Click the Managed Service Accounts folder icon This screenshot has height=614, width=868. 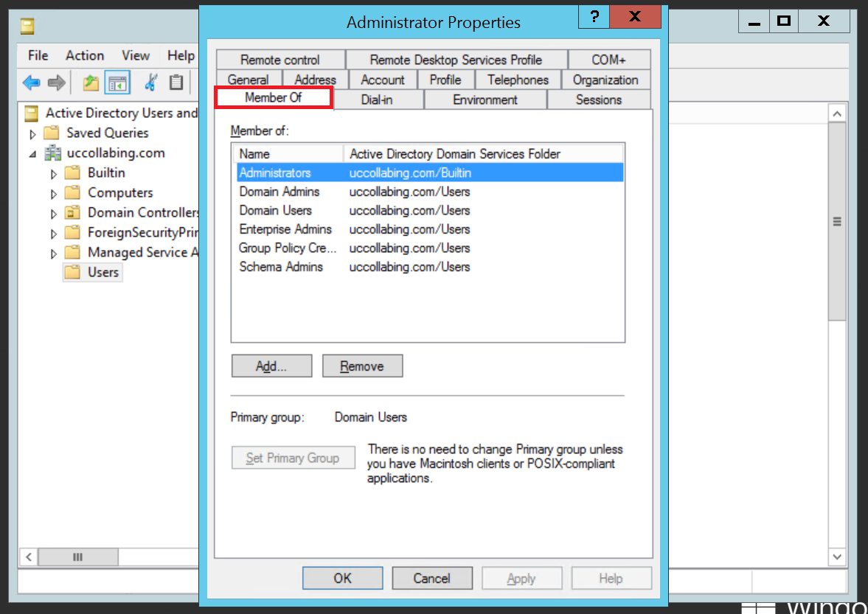click(72, 252)
